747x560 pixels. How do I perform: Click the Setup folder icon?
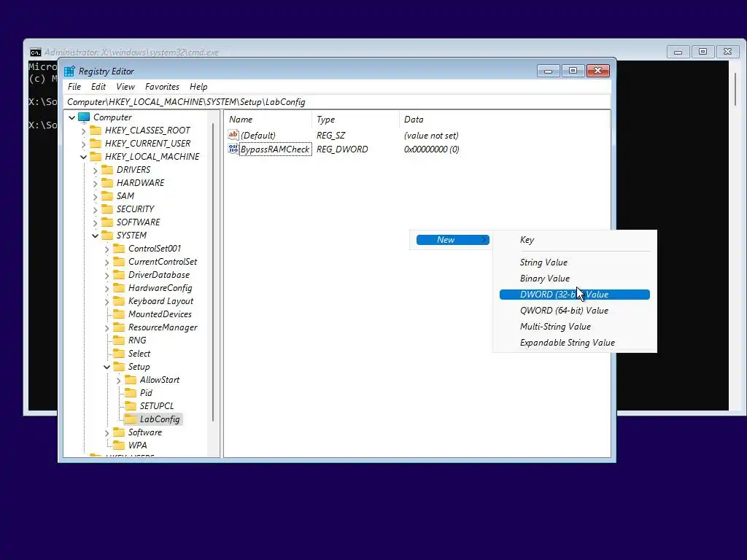point(119,367)
